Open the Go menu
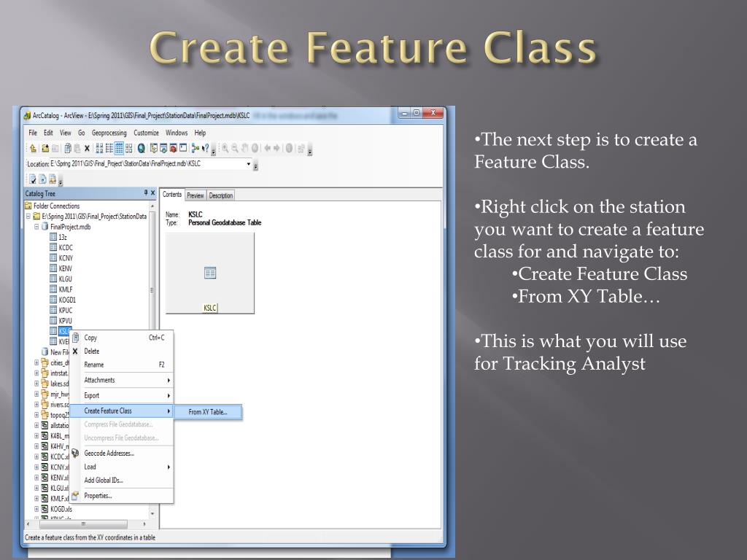The height and width of the screenshot is (560, 747). coord(82,133)
